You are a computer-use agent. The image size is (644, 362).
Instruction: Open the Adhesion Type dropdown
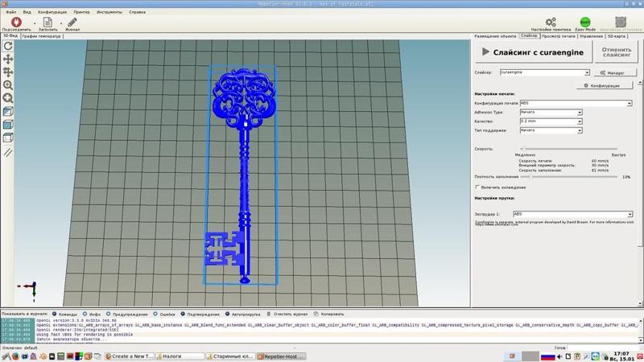point(550,112)
